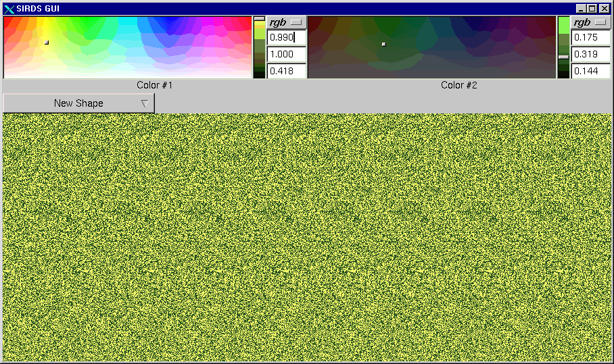
Task: Pick magenta in Color #1 hue box
Action: (x=227, y=30)
